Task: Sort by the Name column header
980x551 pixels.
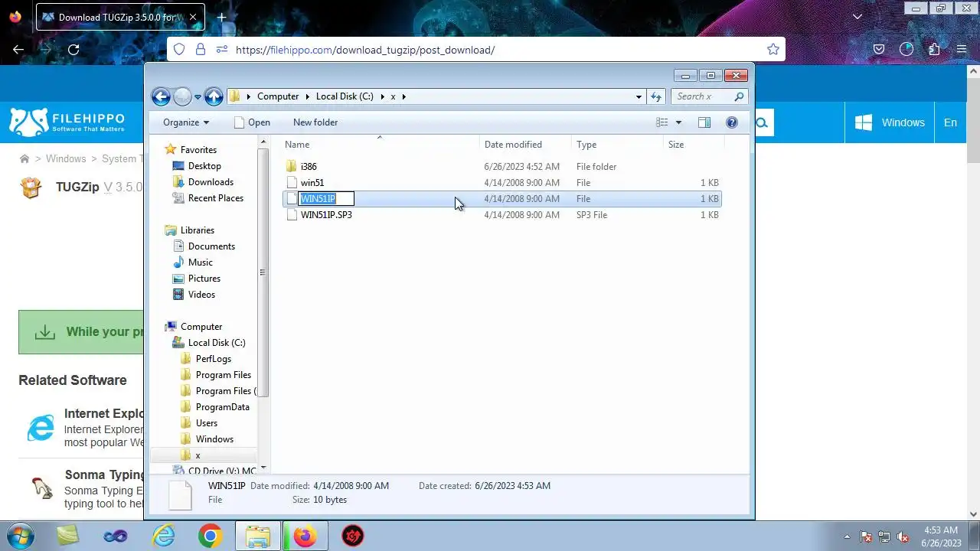Action: [380, 144]
